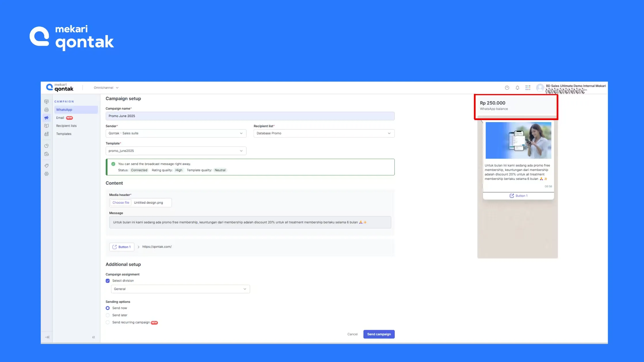
Task: Open the Templates menu item
Action: [x=64, y=134]
